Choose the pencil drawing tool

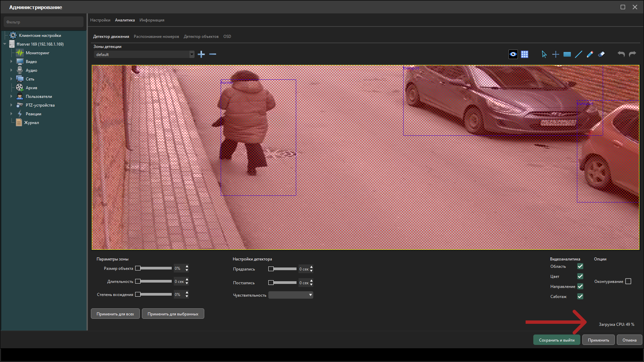(x=590, y=54)
